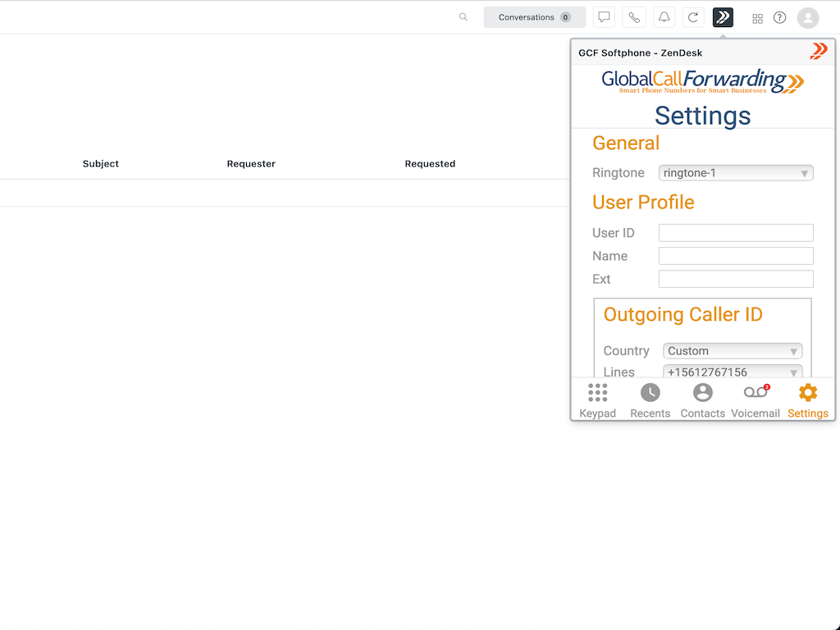
Task: Click the User ID input field
Action: 736,233
